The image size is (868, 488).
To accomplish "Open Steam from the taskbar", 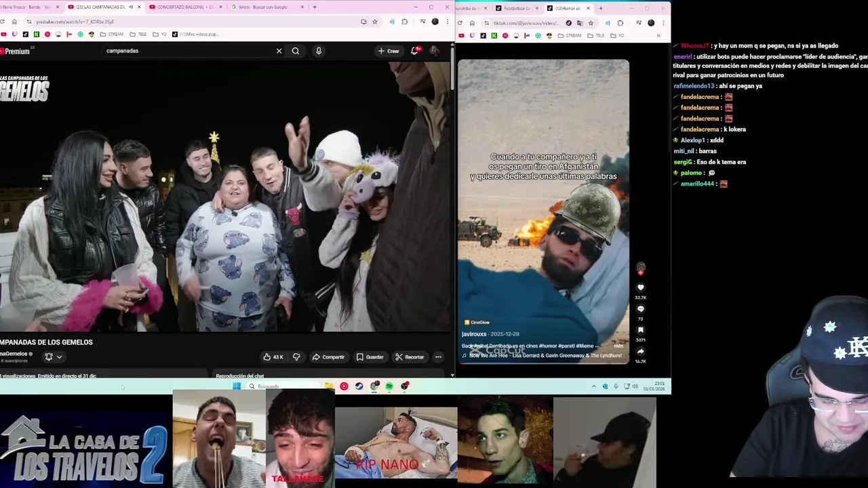I will [x=359, y=386].
